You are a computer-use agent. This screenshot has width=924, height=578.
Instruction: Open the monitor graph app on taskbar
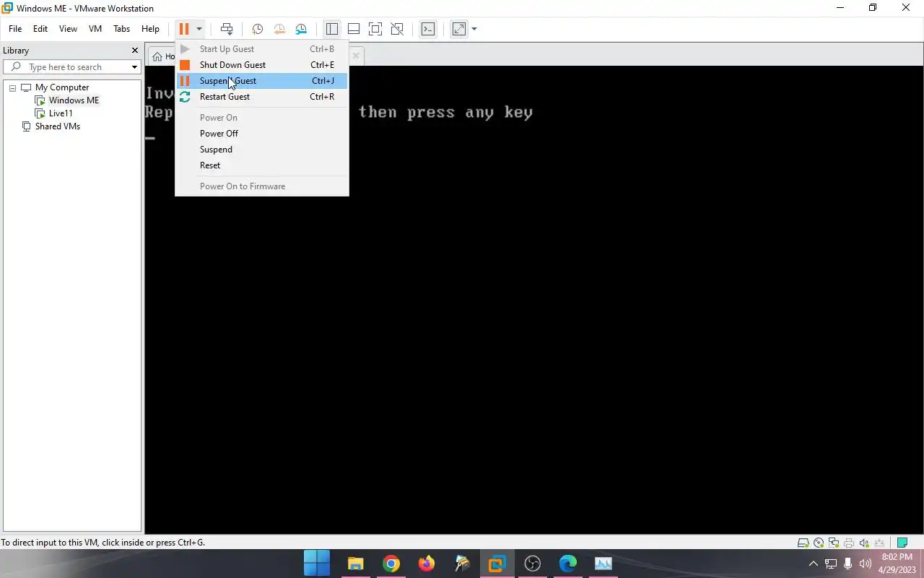coord(603,564)
